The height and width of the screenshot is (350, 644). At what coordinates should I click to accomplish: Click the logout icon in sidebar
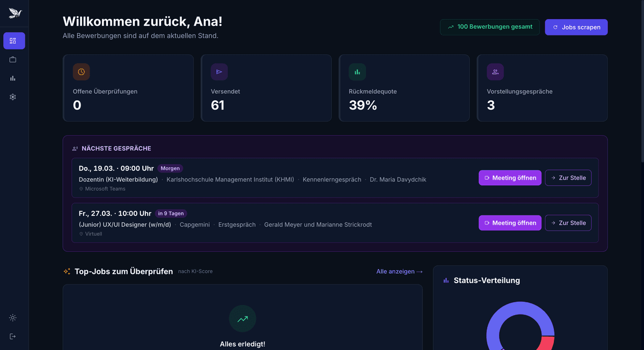pos(13,336)
